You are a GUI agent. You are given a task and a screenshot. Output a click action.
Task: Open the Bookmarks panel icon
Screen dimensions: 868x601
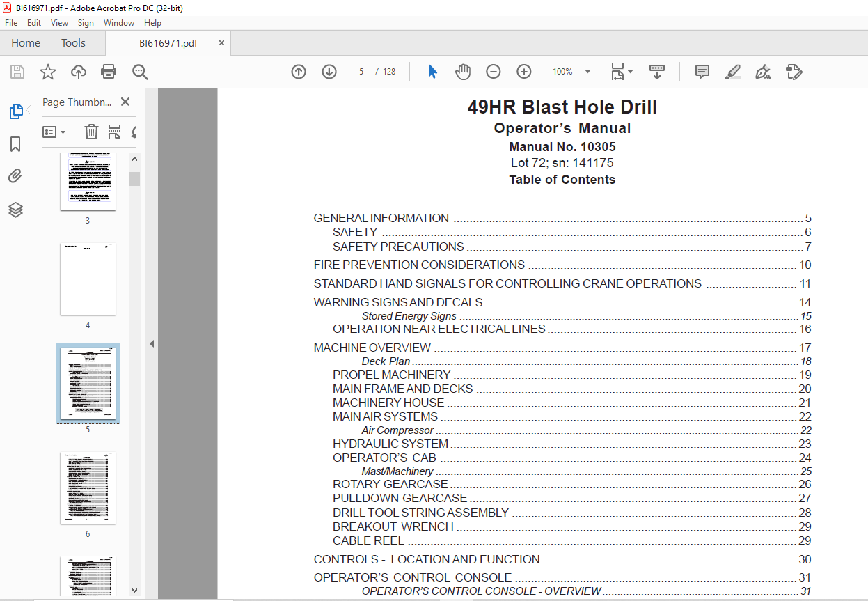(x=15, y=144)
